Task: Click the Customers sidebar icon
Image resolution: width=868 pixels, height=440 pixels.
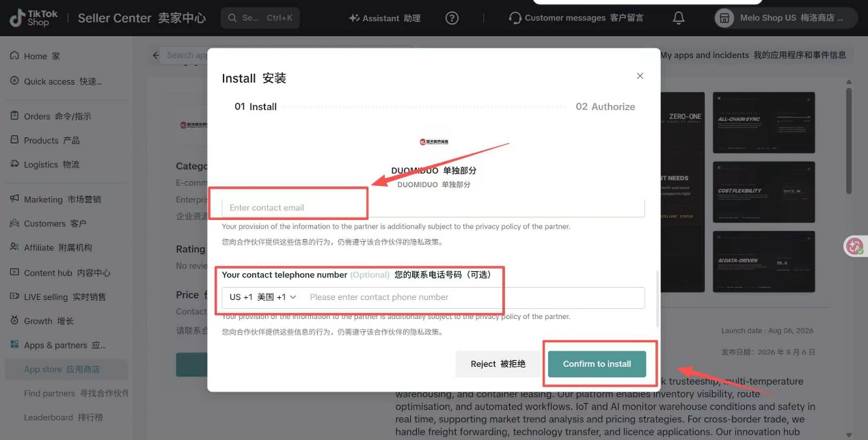Action: pyautogui.click(x=14, y=223)
